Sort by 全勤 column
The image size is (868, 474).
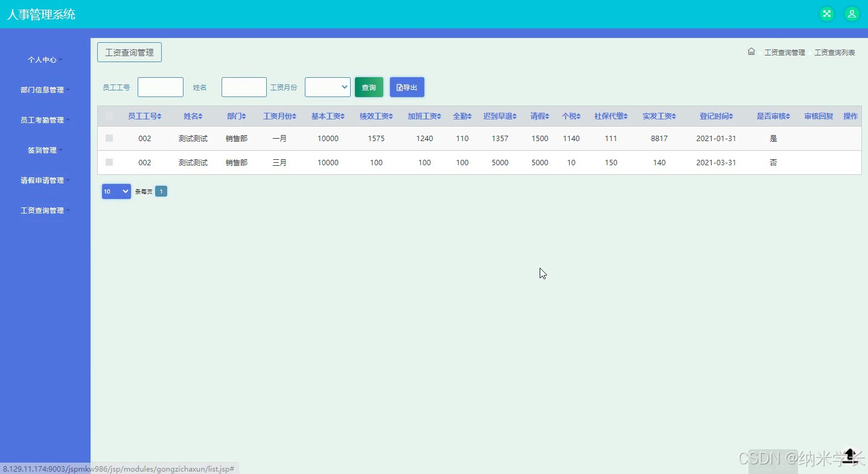tap(462, 116)
